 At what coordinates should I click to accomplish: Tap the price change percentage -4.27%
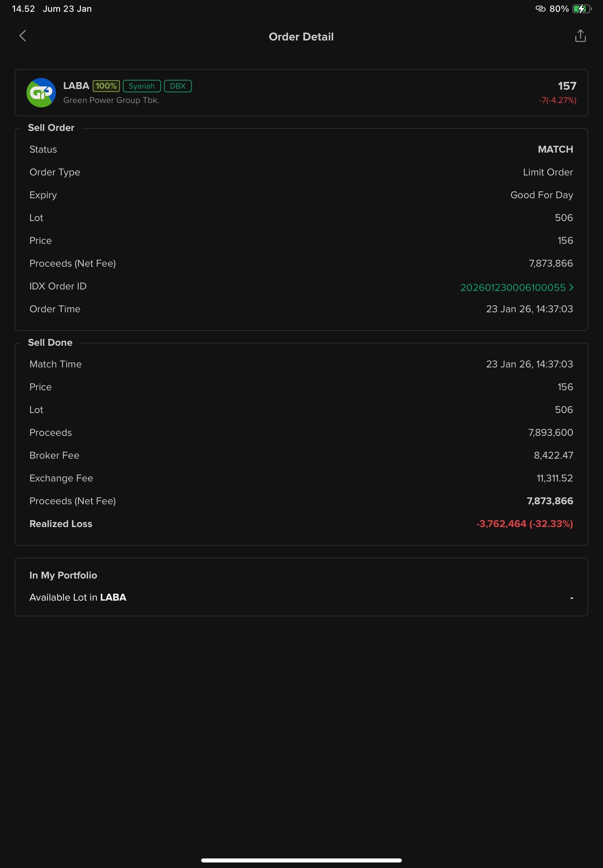click(x=557, y=100)
